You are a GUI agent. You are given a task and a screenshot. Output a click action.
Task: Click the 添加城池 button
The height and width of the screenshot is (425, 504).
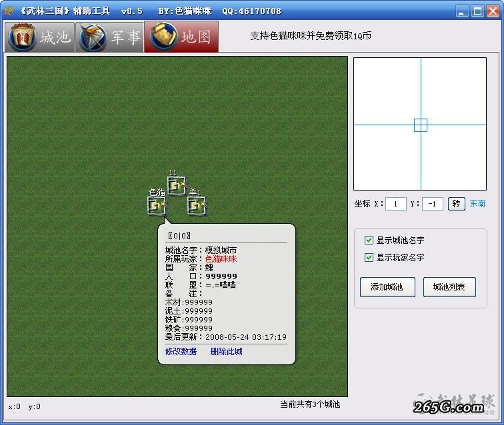(x=387, y=287)
